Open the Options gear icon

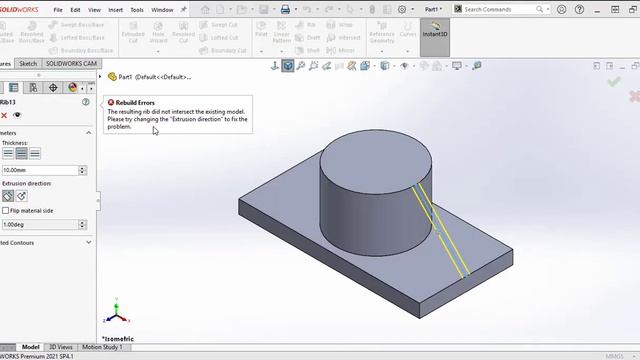pos(402,9)
